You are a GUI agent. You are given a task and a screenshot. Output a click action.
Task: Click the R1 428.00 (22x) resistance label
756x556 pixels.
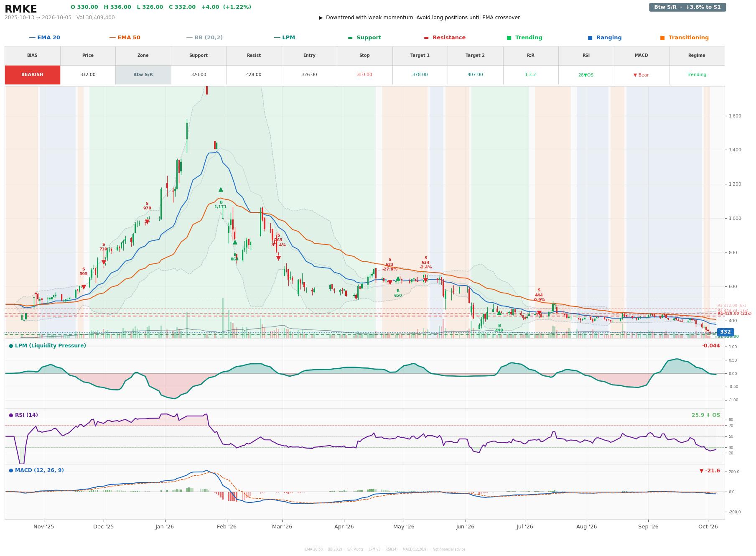pos(734,314)
